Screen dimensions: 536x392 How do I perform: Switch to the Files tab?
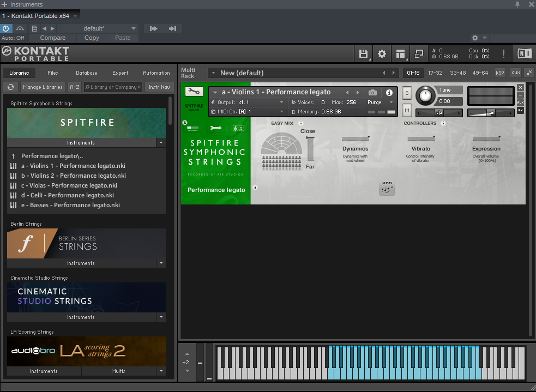[53, 73]
